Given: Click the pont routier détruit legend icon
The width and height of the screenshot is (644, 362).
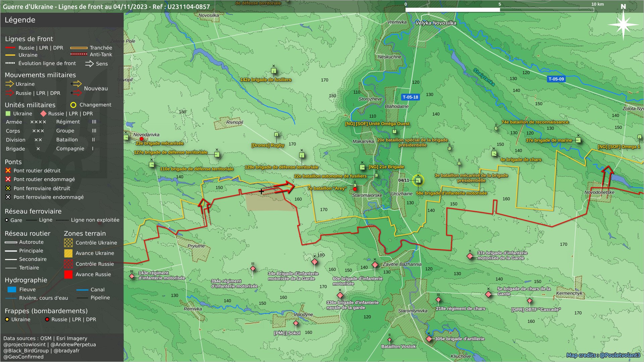Looking at the screenshot, I should 8,171.
